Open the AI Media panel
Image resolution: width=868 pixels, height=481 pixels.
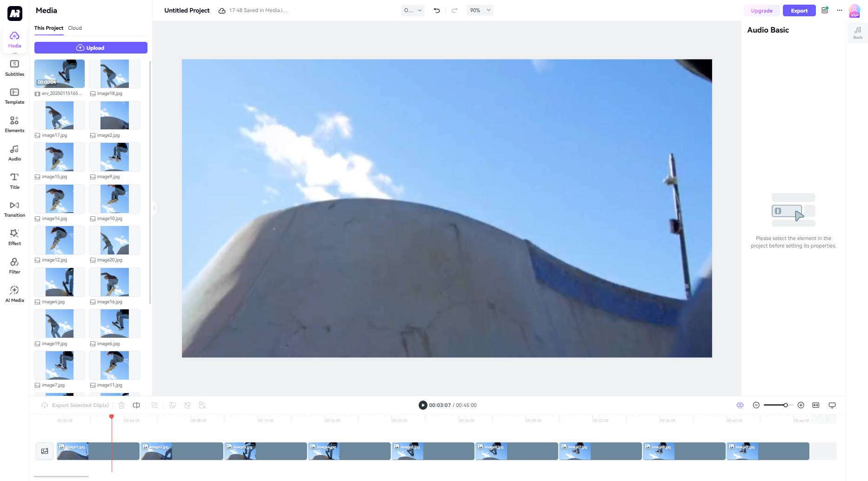(14, 294)
